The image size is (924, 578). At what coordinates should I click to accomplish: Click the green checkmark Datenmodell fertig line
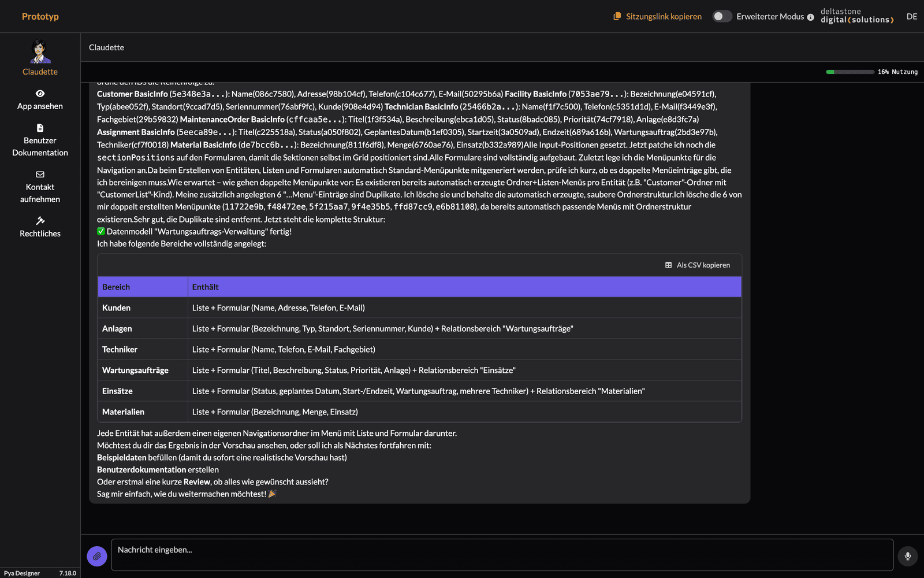click(x=194, y=231)
